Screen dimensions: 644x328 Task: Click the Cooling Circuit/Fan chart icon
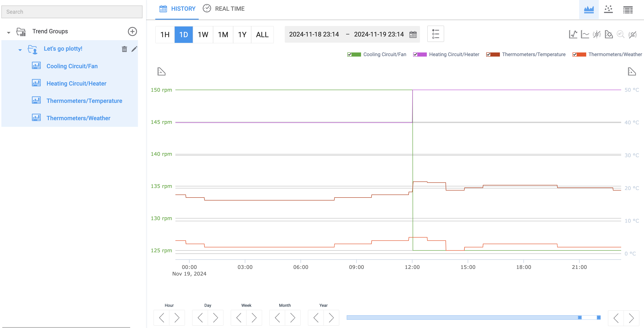[x=36, y=66]
